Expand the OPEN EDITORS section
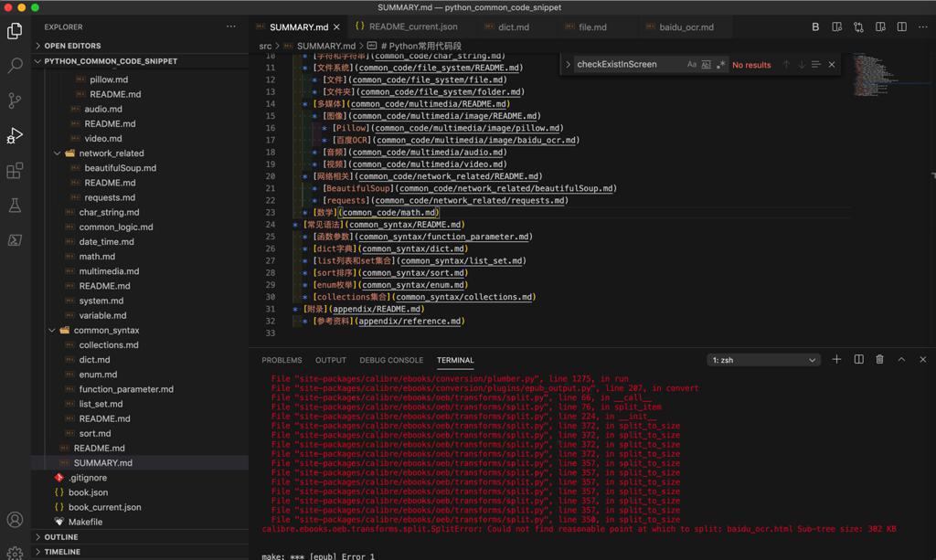The height and width of the screenshot is (560, 936). tap(72, 46)
